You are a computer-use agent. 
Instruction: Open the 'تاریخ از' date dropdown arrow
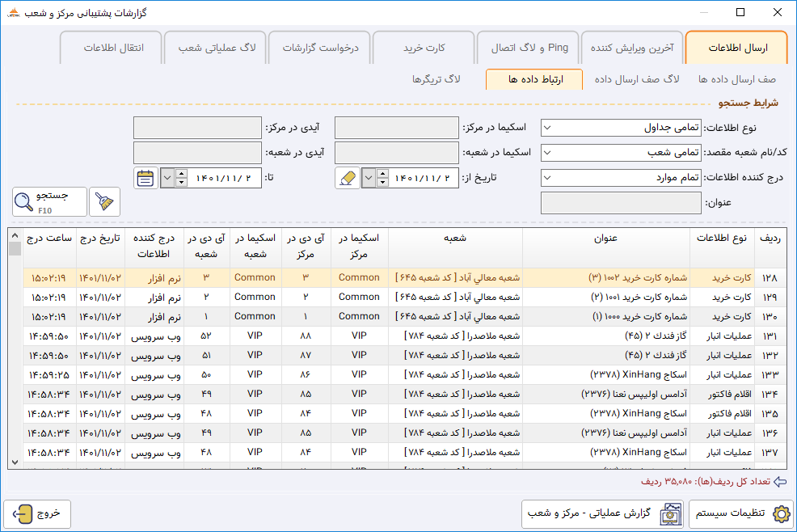point(369,178)
